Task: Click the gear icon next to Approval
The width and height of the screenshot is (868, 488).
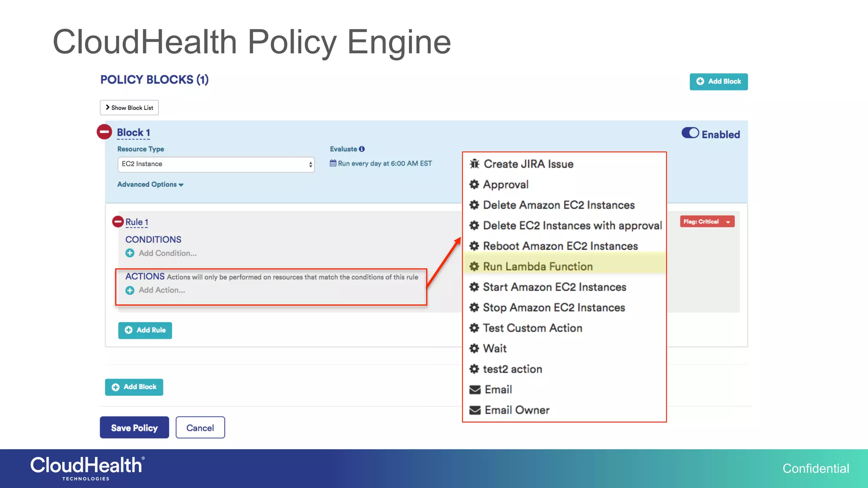Action: (474, 184)
